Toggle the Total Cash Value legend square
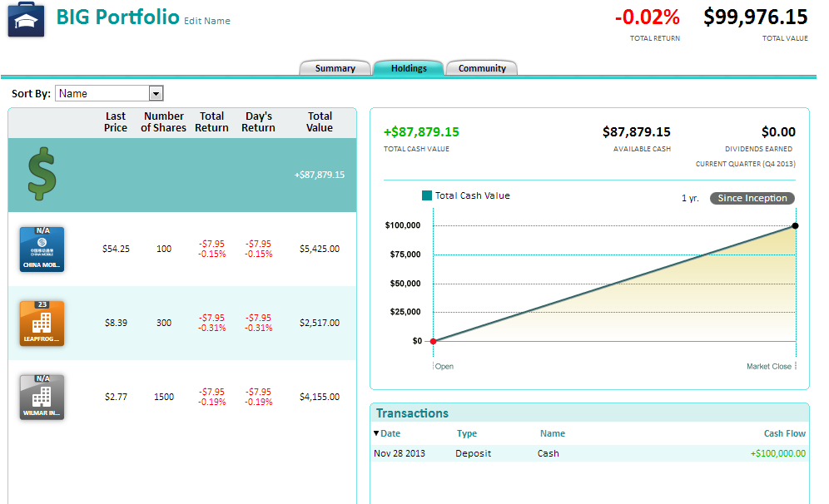The height and width of the screenshot is (504, 829). coord(427,195)
